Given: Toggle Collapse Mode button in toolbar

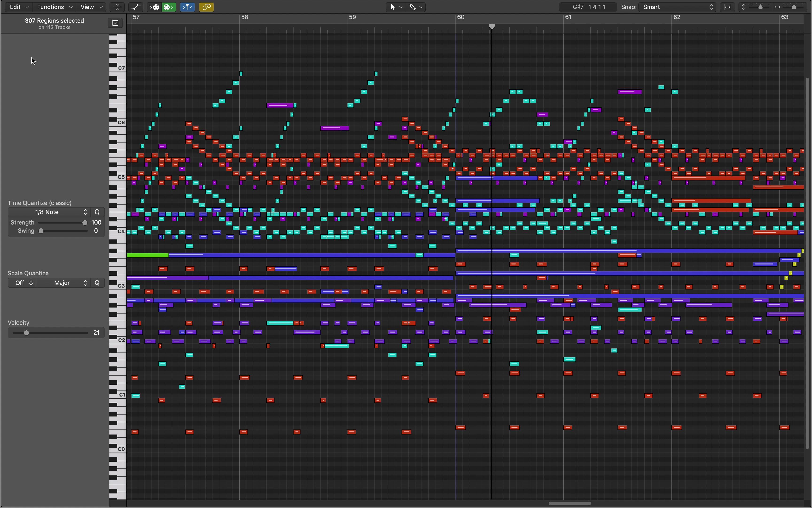Looking at the screenshot, I should tap(117, 7).
